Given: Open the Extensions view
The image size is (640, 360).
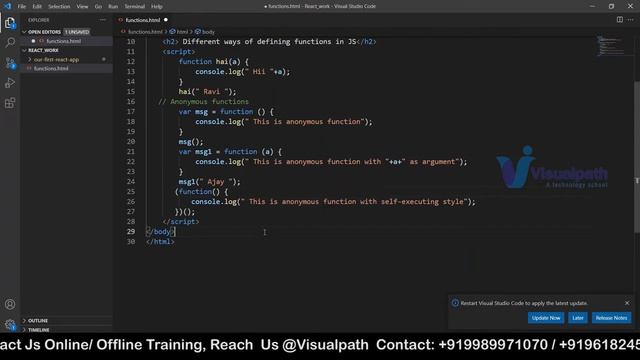Looking at the screenshot, I should click(10, 103).
